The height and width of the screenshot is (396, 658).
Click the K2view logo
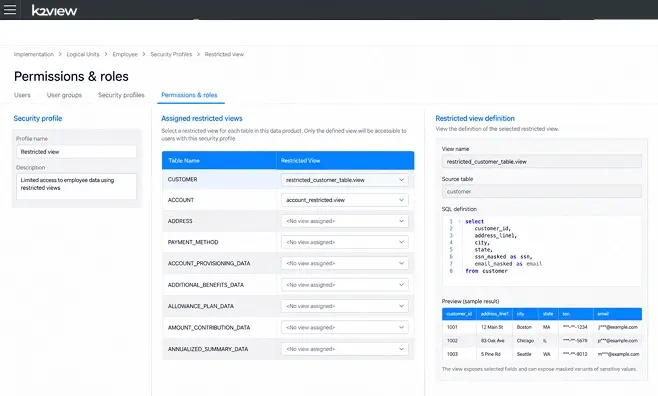pos(55,10)
